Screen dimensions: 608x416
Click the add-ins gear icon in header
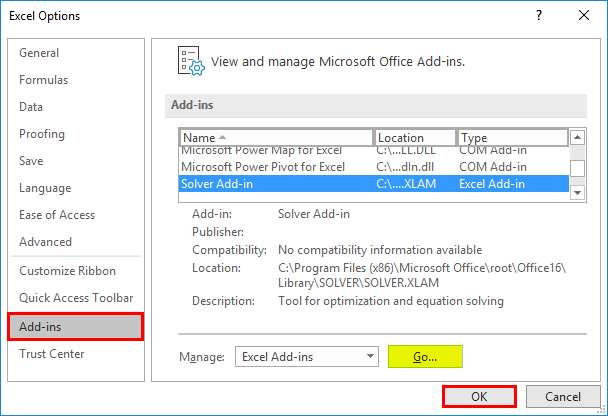point(191,61)
